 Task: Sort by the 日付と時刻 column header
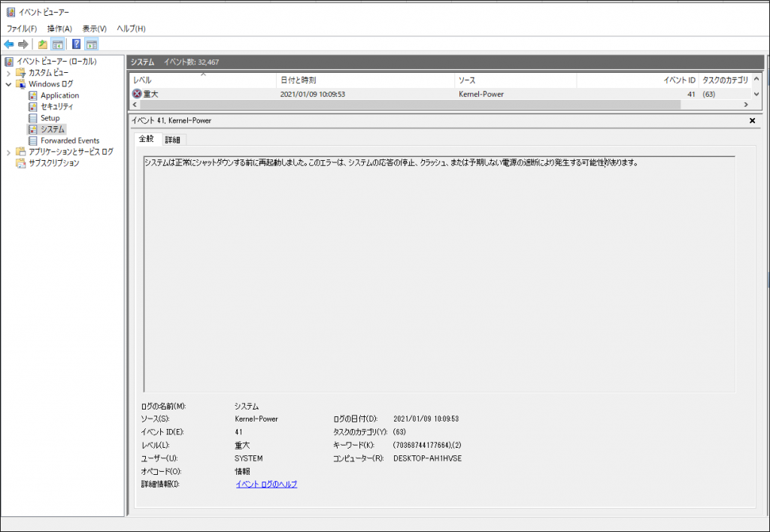click(365, 80)
